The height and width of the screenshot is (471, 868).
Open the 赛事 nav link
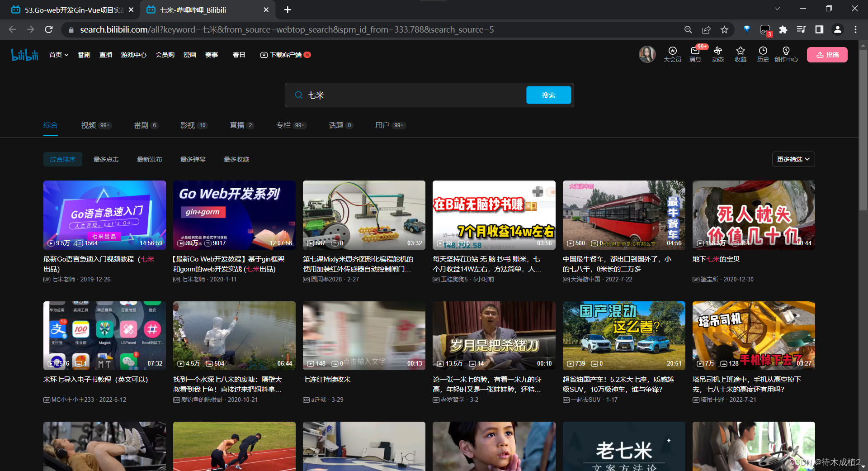212,55
